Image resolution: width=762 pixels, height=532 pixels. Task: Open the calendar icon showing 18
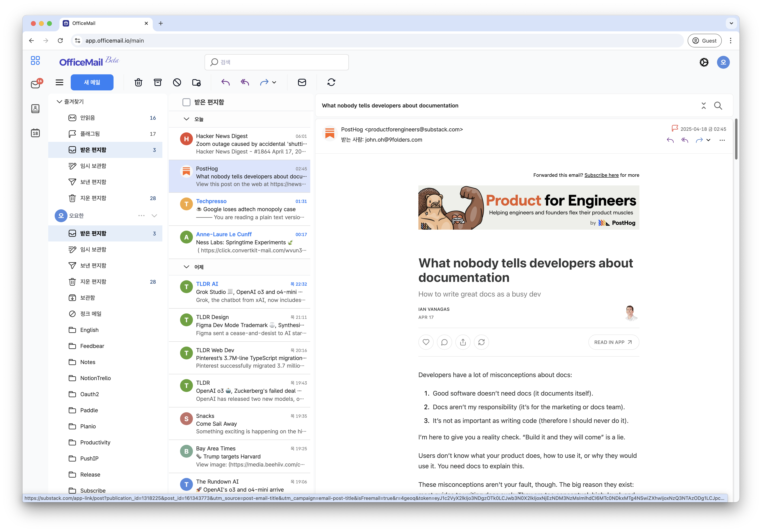pos(35,133)
